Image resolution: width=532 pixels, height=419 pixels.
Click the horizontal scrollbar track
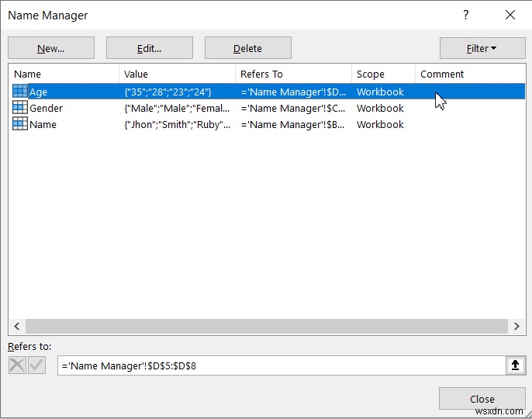pyautogui.click(x=267, y=327)
